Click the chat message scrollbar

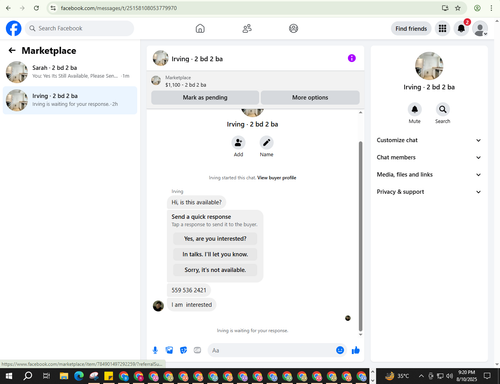click(x=360, y=236)
